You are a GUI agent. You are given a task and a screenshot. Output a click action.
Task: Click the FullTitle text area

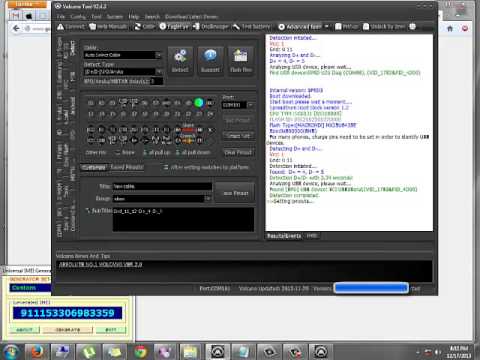pos(183,219)
